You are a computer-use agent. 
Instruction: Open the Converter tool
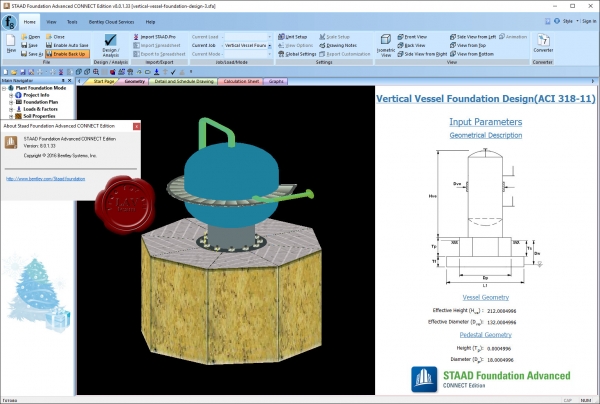coord(543,43)
